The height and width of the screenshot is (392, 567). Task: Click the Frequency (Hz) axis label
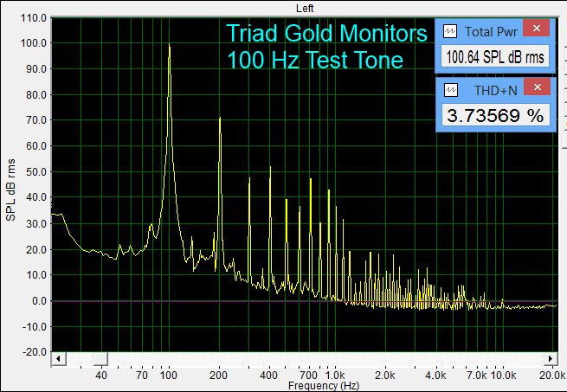pos(324,386)
